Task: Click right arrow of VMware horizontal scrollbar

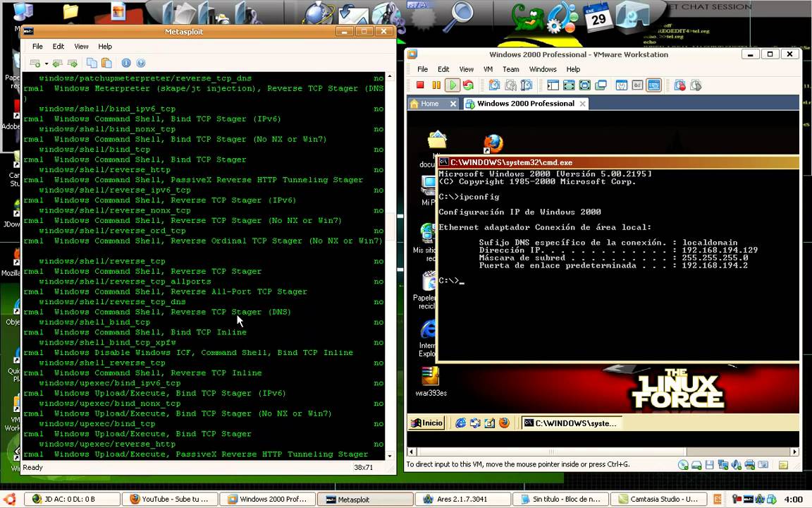Action: pos(794,452)
